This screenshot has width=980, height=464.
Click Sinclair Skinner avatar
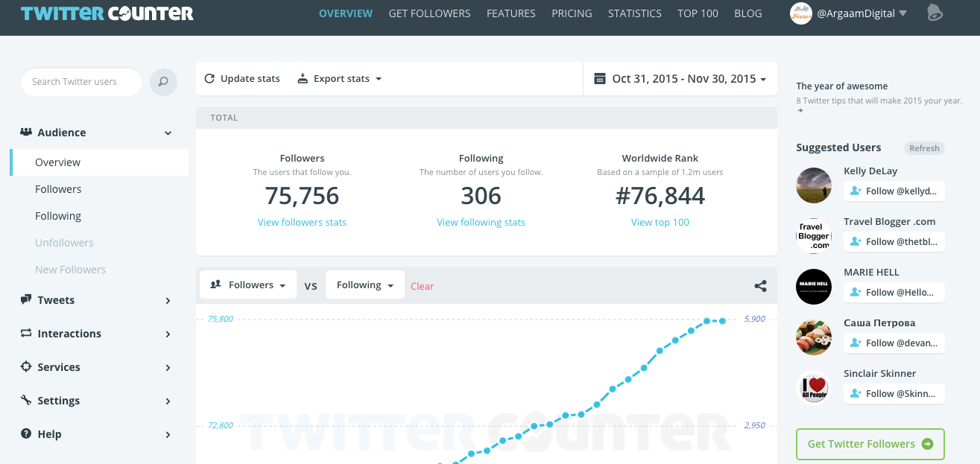[814, 388]
